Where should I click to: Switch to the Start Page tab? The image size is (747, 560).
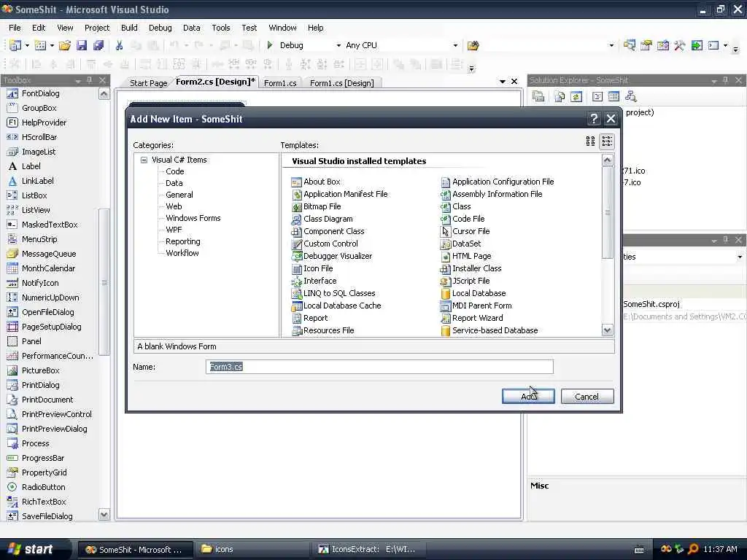click(x=148, y=83)
